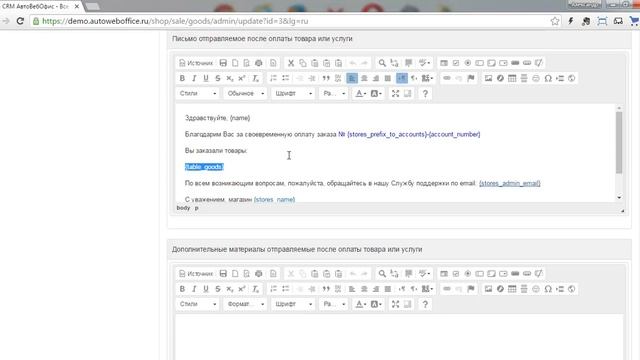
Task: Click Source (Источник) button in the letter editor
Action: click(x=196, y=63)
